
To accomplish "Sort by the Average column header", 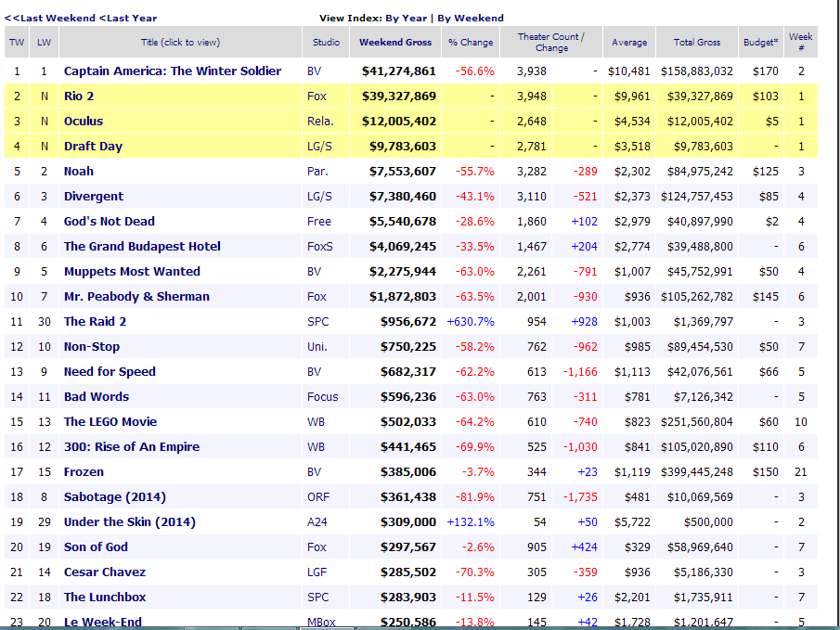I will [629, 43].
